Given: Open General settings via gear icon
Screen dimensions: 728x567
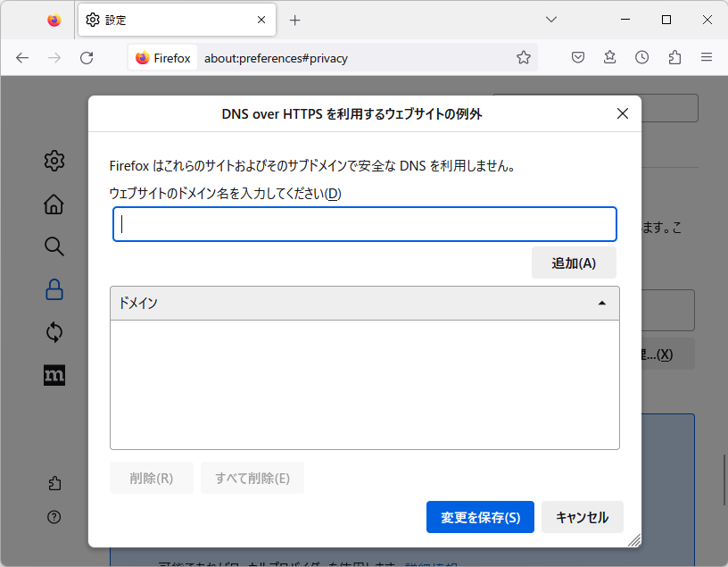Looking at the screenshot, I should 54,161.
